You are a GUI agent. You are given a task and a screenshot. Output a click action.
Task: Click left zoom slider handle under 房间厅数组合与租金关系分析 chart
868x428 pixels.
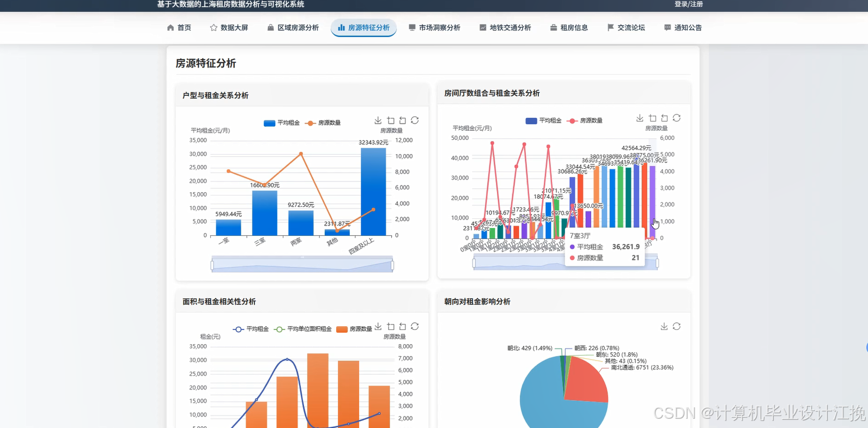coord(474,263)
